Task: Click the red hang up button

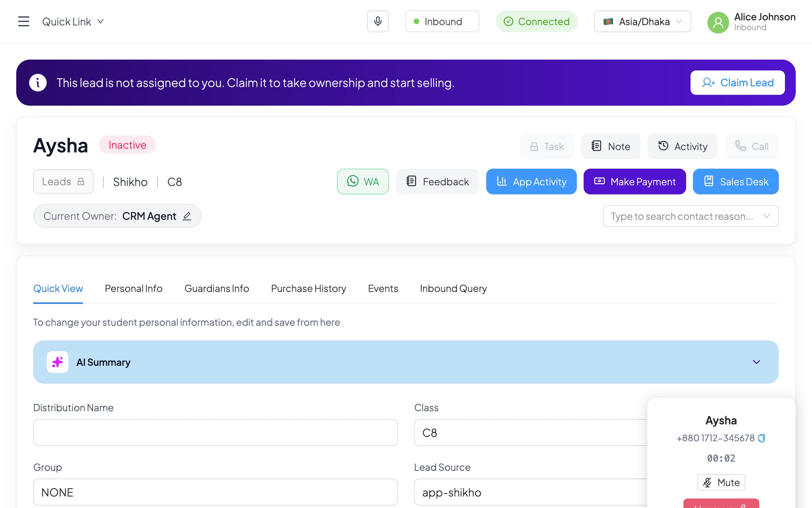Action: click(721, 504)
